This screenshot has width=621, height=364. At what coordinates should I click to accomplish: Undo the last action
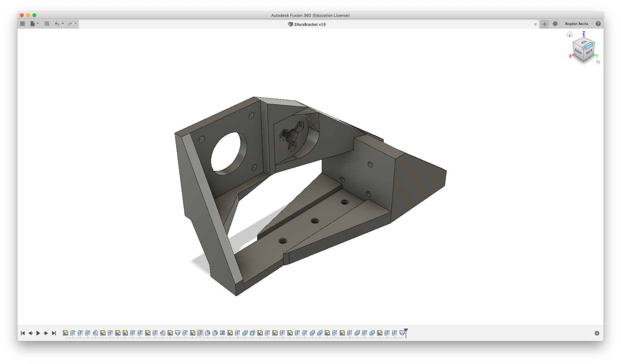coord(57,24)
